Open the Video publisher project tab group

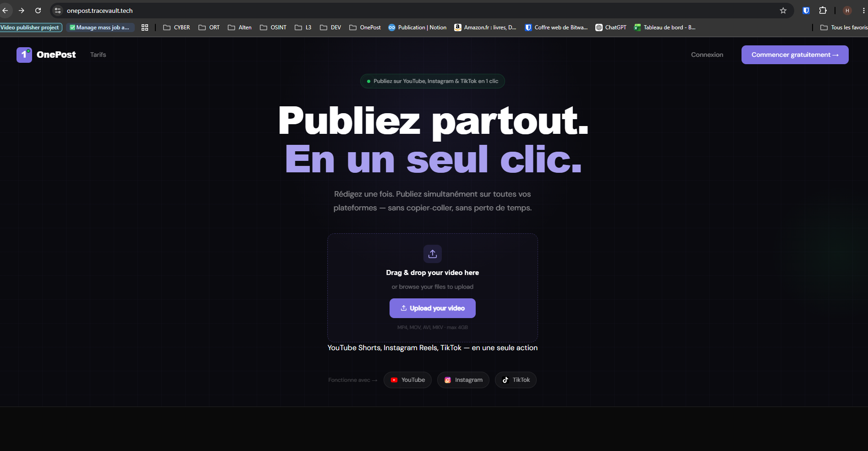tap(31, 27)
